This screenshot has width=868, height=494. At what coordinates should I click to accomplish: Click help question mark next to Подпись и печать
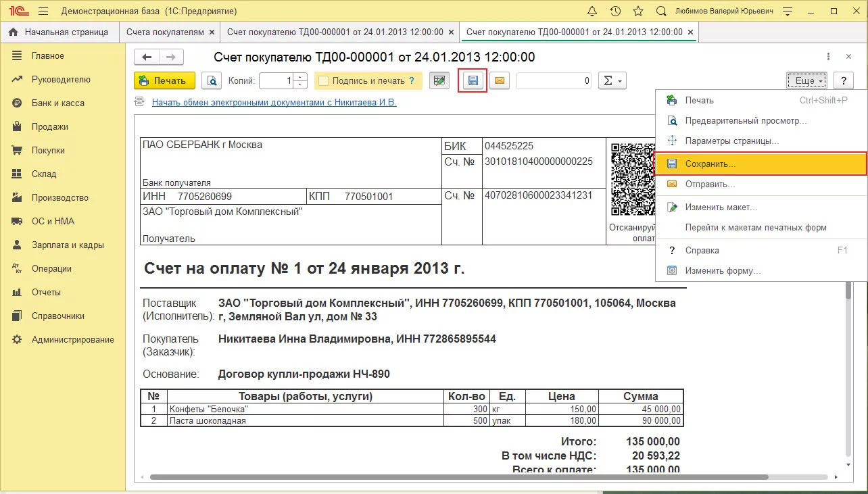point(412,81)
